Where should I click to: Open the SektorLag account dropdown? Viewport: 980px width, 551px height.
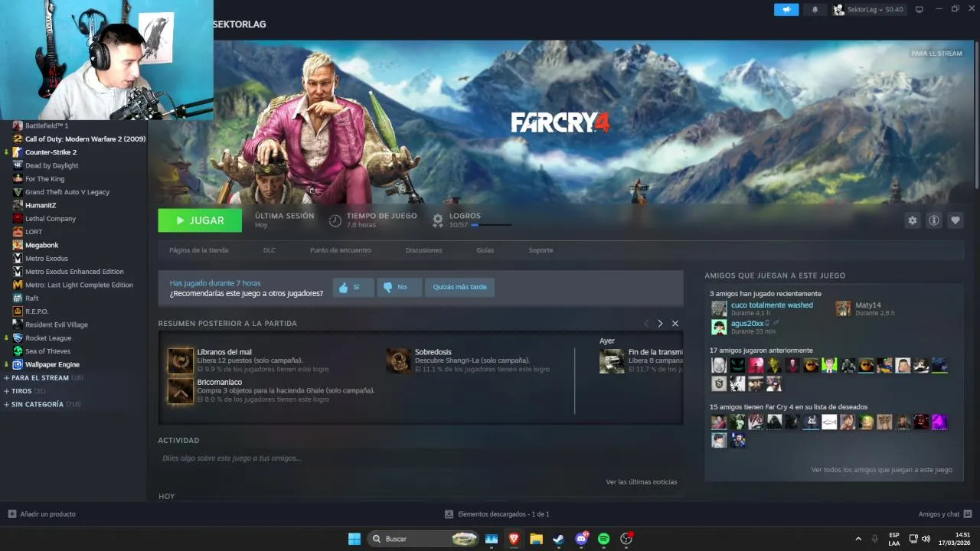click(869, 9)
